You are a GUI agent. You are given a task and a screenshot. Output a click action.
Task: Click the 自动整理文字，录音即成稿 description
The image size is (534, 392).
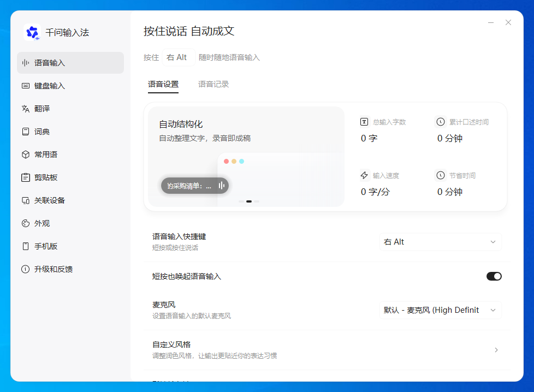pyautogui.click(x=205, y=138)
